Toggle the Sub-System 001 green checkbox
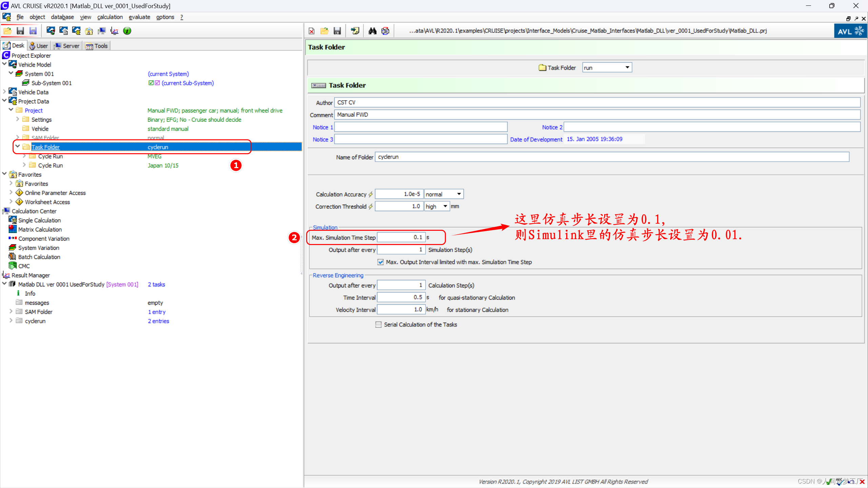The image size is (868, 488). point(151,83)
